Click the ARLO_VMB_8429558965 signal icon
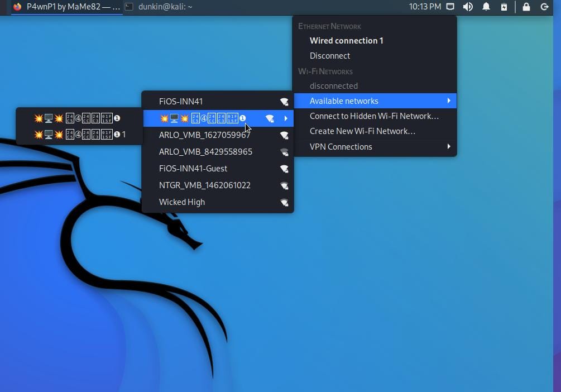561x392 pixels. [x=284, y=152]
